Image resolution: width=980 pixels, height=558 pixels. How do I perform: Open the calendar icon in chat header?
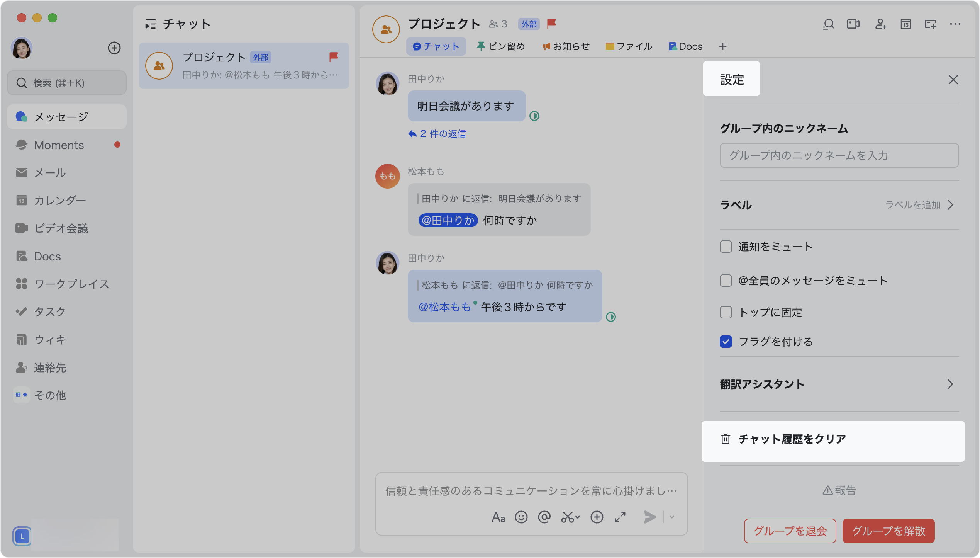point(905,24)
